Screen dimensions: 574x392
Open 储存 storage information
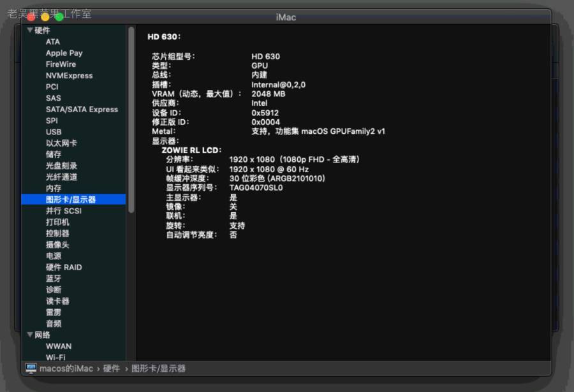(x=54, y=154)
